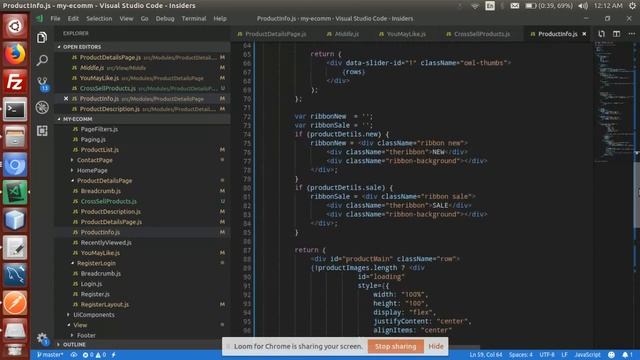Screen dimensions: 640x360
Task: Open Source Control view with 13 changes
Action: pyautogui.click(x=42, y=84)
